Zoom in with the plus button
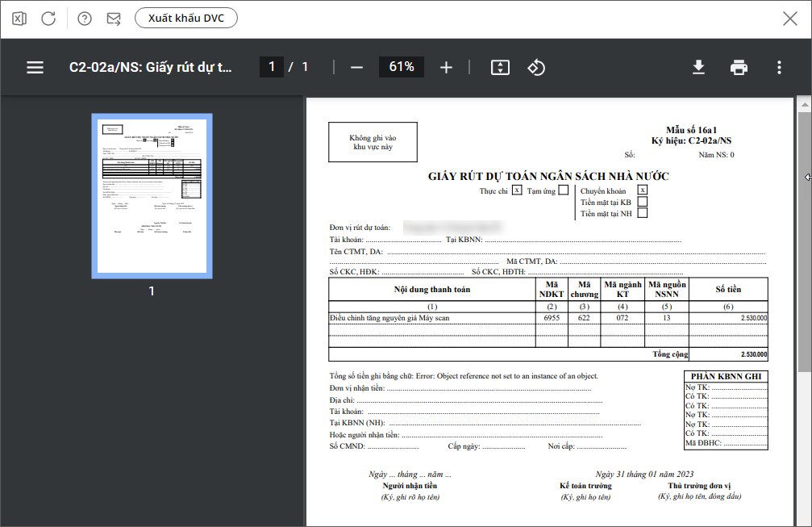812x527 pixels. [x=446, y=68]
